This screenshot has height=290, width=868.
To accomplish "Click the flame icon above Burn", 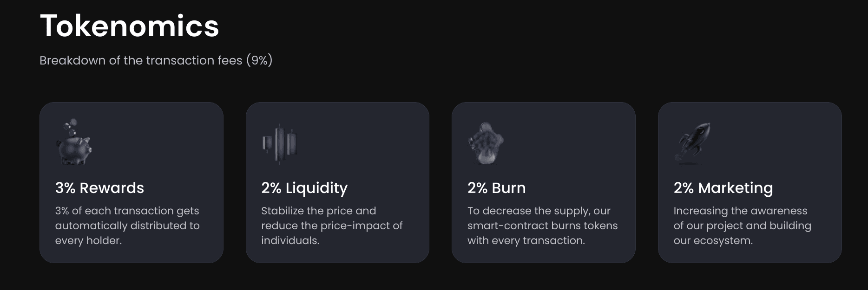I will (486, 143).
